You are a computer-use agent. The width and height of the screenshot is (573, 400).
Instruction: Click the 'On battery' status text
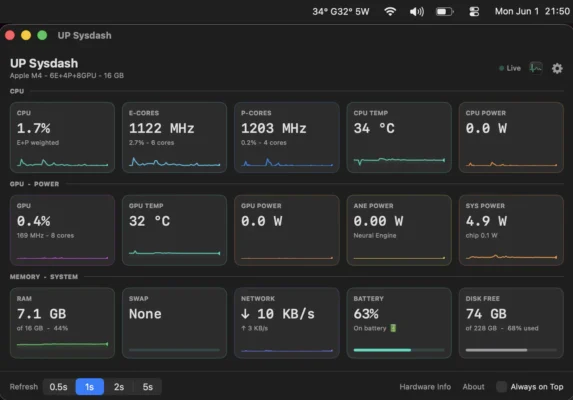(369, 328)
